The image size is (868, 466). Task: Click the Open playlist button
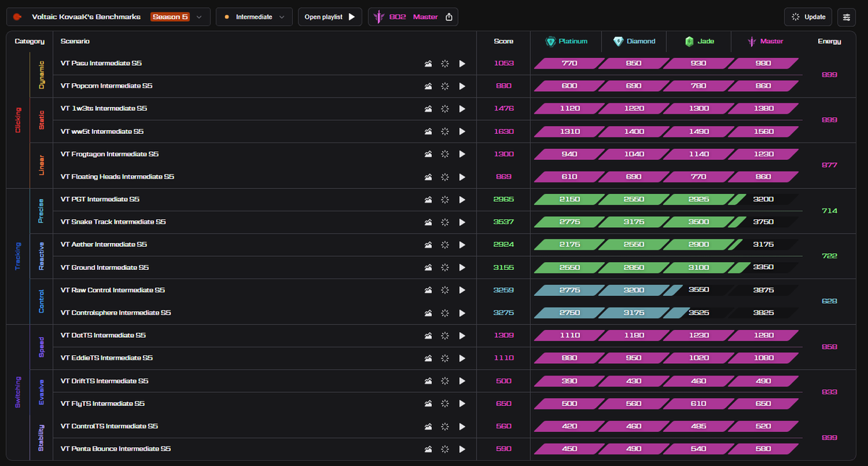[330, 17]
